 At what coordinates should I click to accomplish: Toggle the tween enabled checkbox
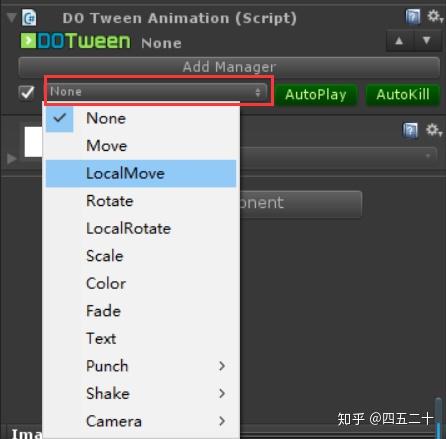pyautogui.click(x=27, y=92)
